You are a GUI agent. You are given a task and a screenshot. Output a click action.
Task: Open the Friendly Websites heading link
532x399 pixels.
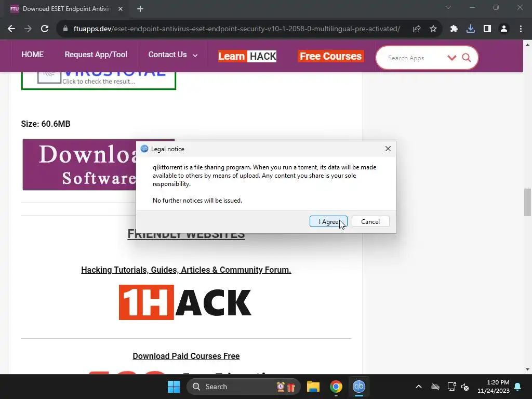click(186, 235)
